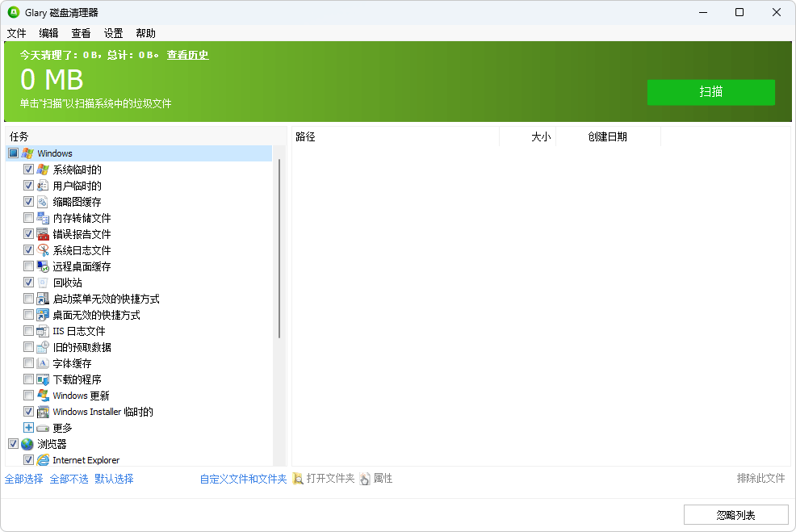Viewport: 796px width, 532px height.
Task: Enable the memory dump files (内存转储文件) checkbox
Action: (x=29, y=218)
